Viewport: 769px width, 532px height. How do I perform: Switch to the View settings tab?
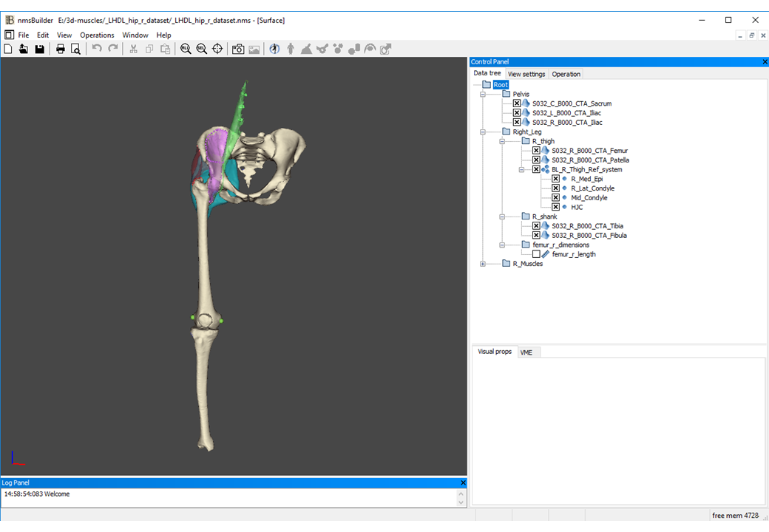(526, 74)
